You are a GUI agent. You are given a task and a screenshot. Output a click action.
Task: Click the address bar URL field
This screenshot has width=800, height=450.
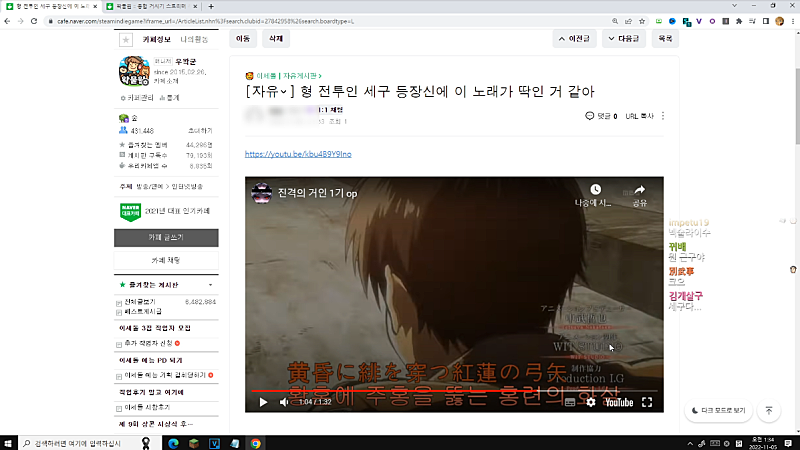pyautogui.click(x=327, y=21)
